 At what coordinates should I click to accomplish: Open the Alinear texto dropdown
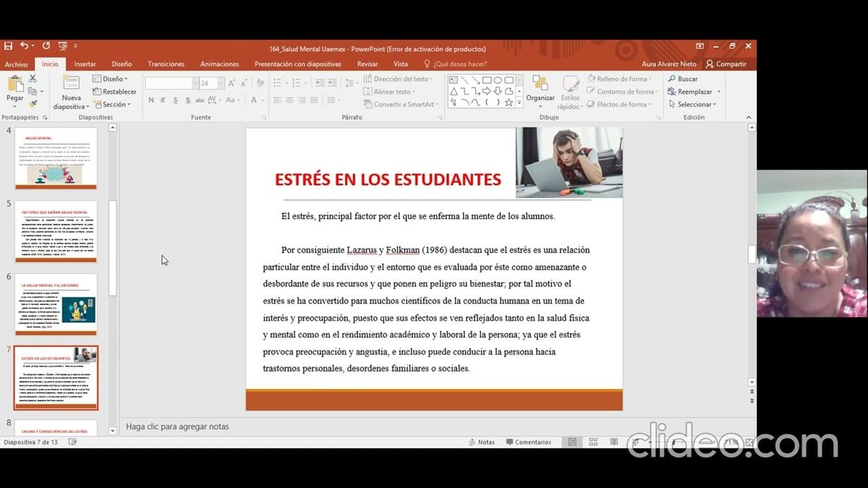tap(389, 92)
